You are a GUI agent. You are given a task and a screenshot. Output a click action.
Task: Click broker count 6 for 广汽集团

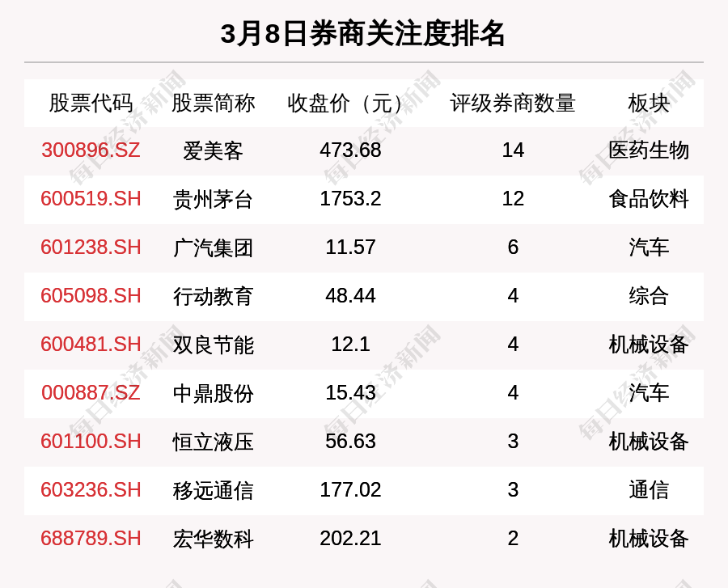[x=513, y=247]
